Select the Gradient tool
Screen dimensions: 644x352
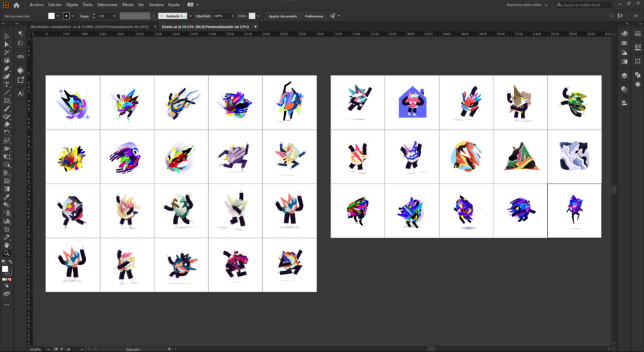pos(6,189)
